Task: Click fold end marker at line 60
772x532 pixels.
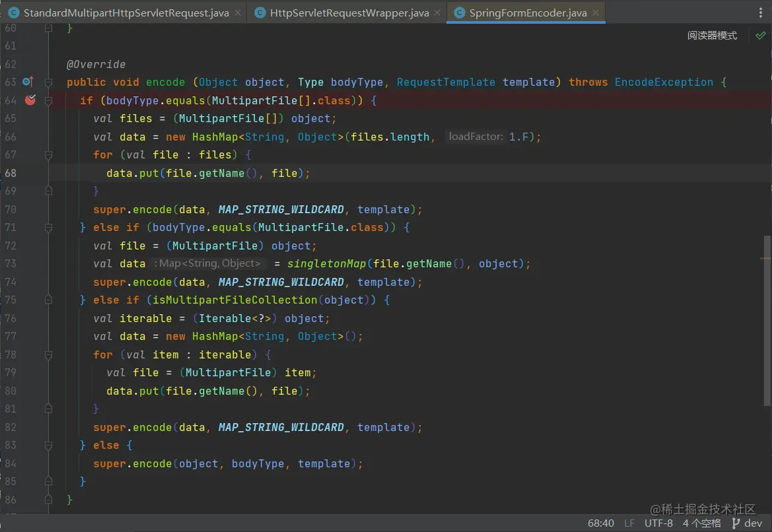Action: click(48, 28)
